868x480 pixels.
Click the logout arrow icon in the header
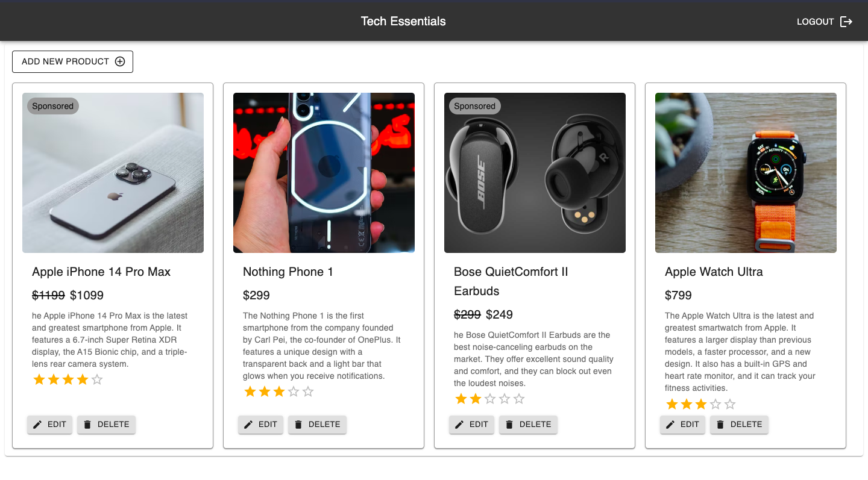coord(846,21)
